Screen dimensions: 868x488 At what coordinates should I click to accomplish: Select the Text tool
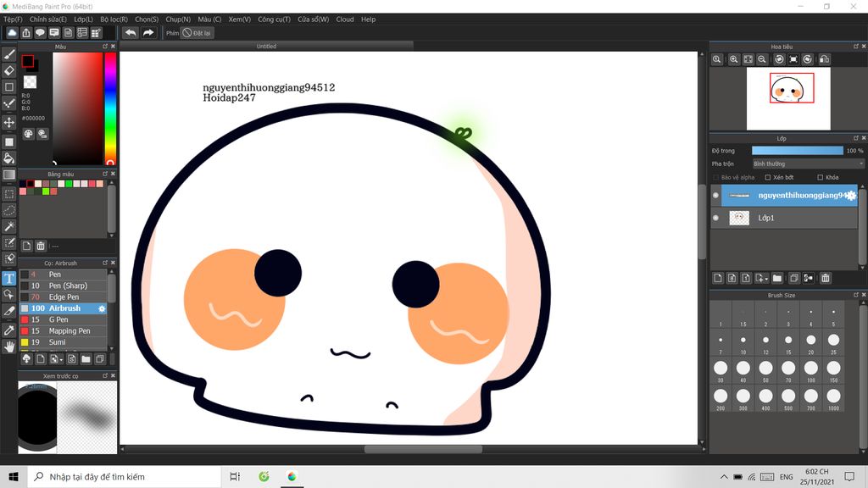coord(8,278)
